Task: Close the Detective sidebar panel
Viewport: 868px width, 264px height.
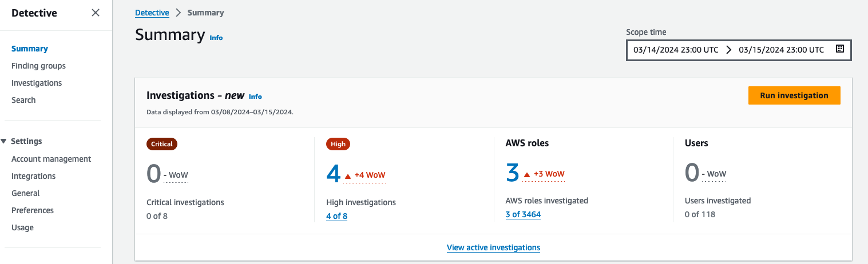Action: click(x=96, y=13)
